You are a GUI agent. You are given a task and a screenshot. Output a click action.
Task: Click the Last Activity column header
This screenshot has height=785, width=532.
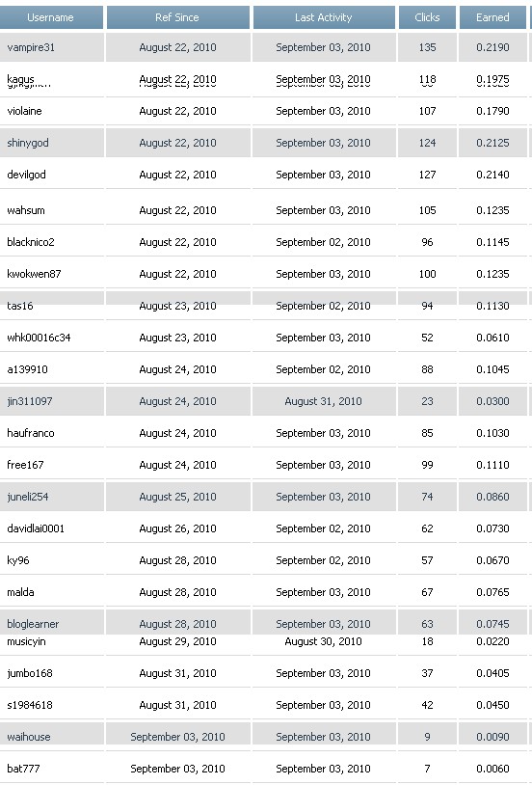[x=323, y=17]
